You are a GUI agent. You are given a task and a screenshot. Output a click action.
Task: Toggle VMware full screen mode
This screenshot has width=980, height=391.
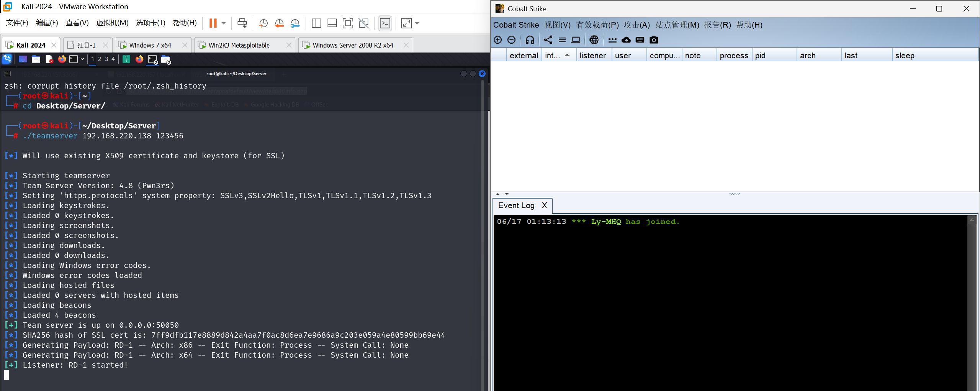click(348, 23)
